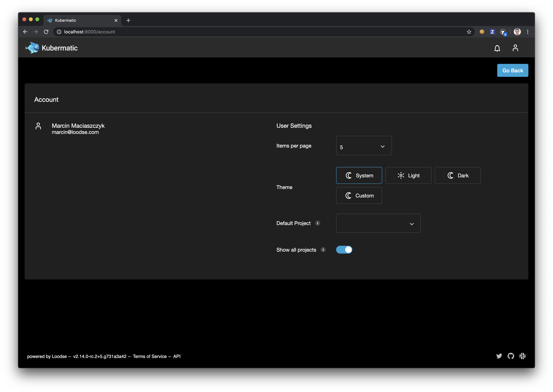Select the Dark theme option
This screenshot has height=392, width=553.
(x=457, y=175)
